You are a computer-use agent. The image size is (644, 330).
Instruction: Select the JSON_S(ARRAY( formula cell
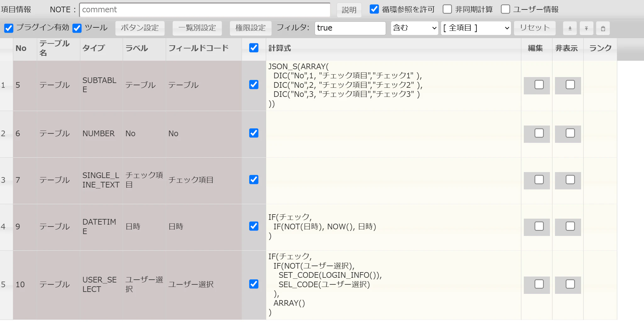[x=394, y=85]
